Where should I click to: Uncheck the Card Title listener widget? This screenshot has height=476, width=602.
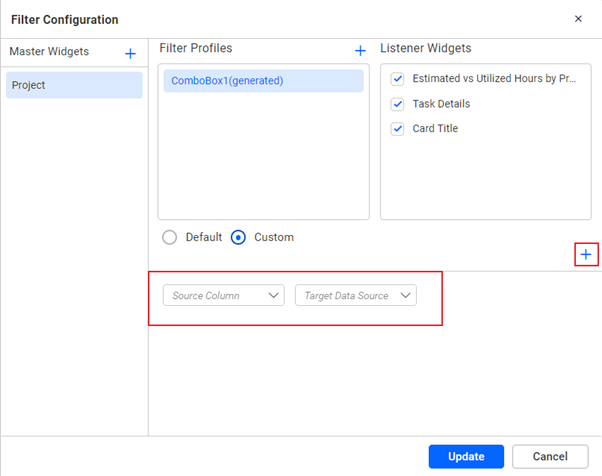click(x=397, y=129)
